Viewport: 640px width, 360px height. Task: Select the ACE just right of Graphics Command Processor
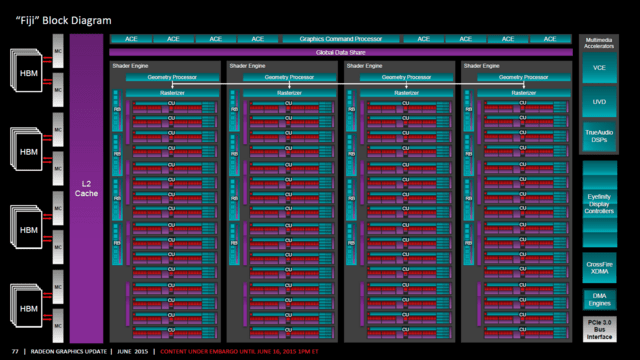point(423,39)
